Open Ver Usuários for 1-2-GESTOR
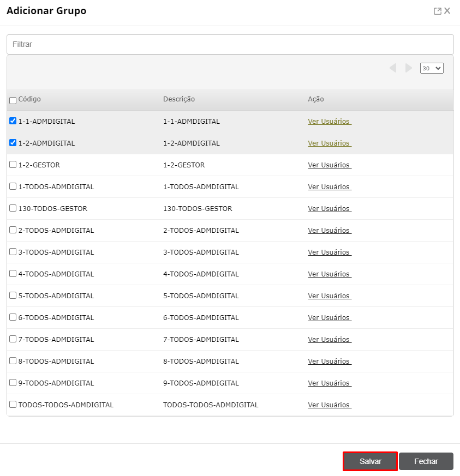 [330, 165]
